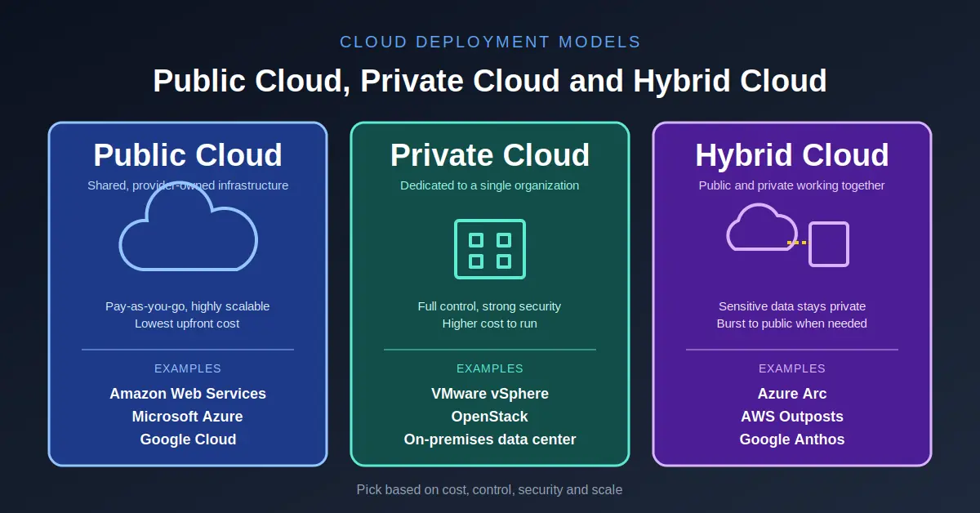Screen dimensions: 980x513
Task: Click the small cloud icon in Hybrid Cloud card
Action: [x=762, y=227]
